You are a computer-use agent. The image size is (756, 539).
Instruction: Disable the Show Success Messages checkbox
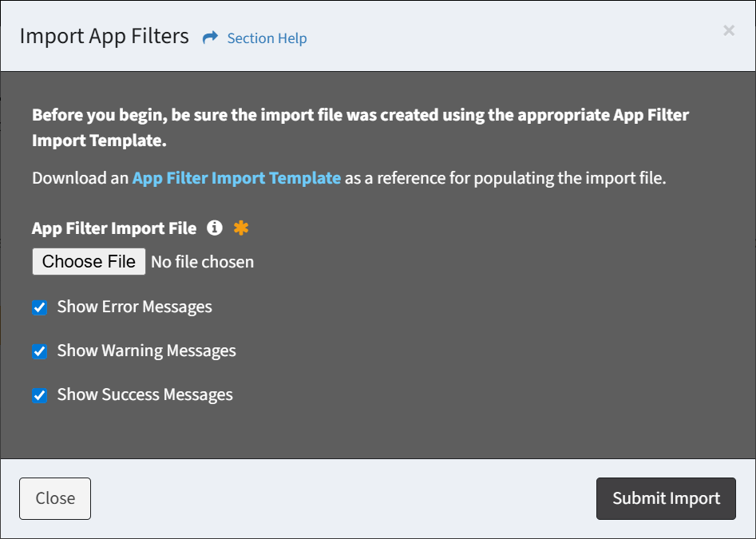(x=40, y=395)
